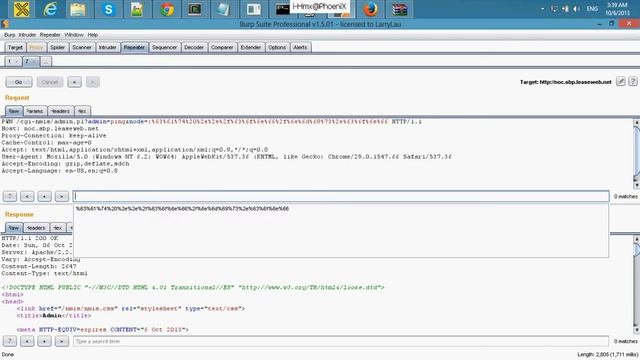Focus the request search input field
This screenshot has width=640, height=360.
[341, 196]
